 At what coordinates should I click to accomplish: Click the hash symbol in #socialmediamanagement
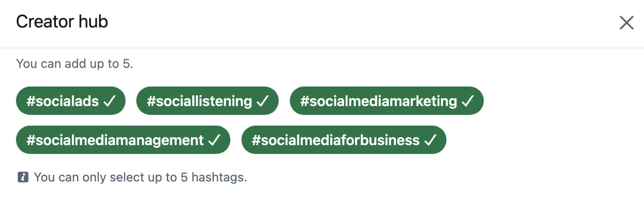tap(31, 141)
